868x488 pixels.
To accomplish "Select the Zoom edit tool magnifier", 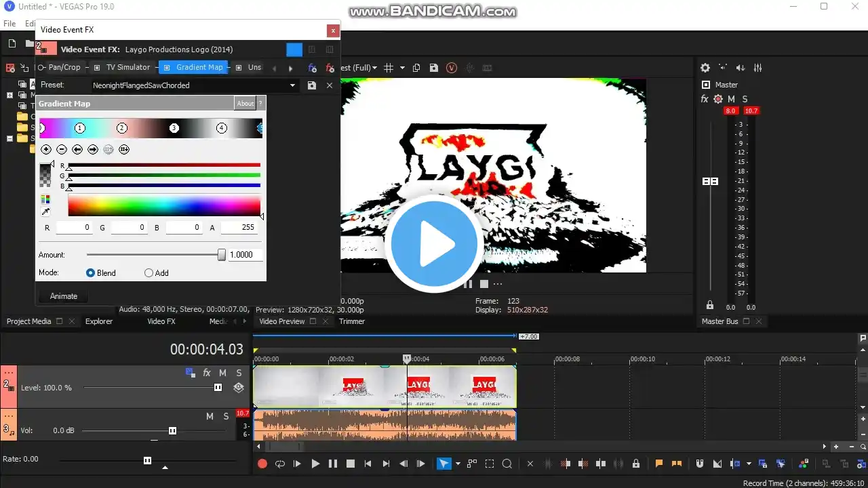I will (x=507, y=464).
